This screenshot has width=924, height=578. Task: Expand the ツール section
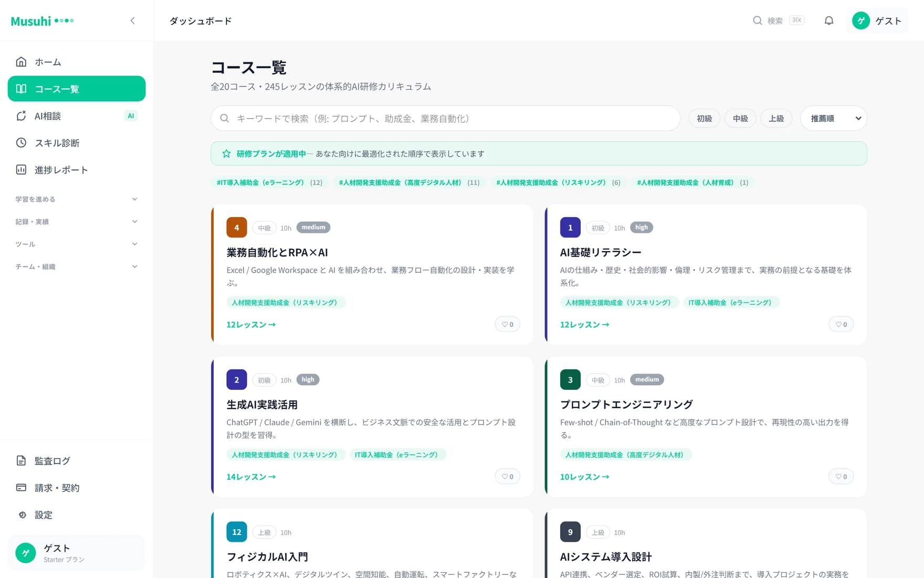[x=77, y=244]
